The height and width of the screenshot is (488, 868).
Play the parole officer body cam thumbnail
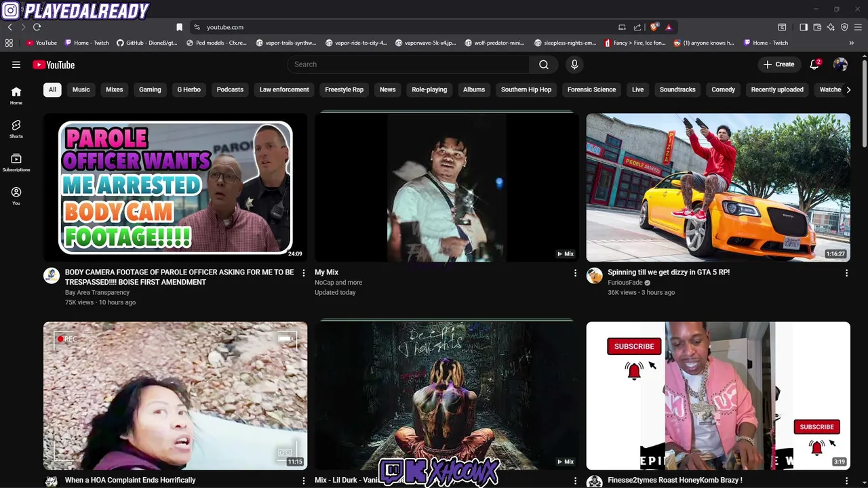coord(175,187)
